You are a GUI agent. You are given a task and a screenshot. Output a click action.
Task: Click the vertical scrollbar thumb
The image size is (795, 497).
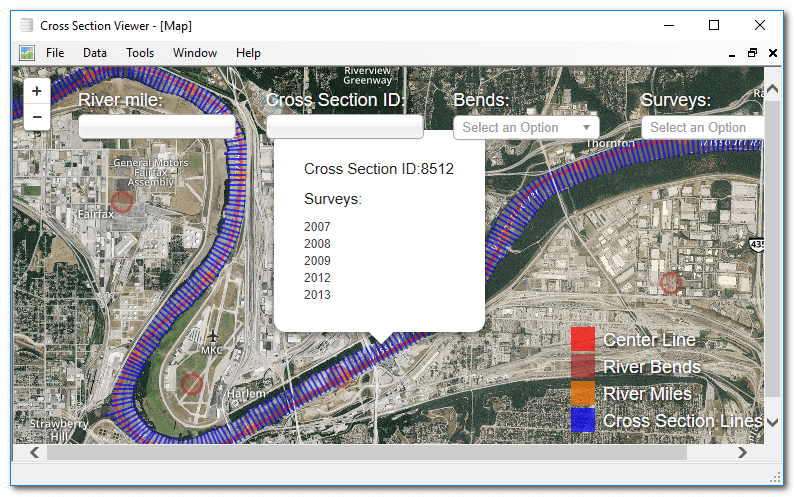tap(772, 248)
